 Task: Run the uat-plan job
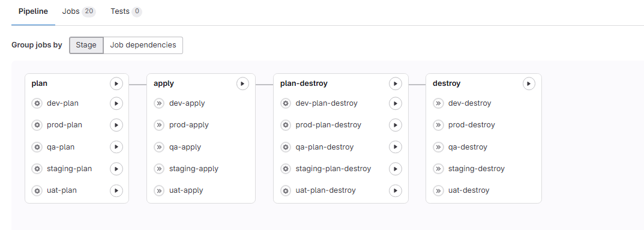[x=116, y=190]
